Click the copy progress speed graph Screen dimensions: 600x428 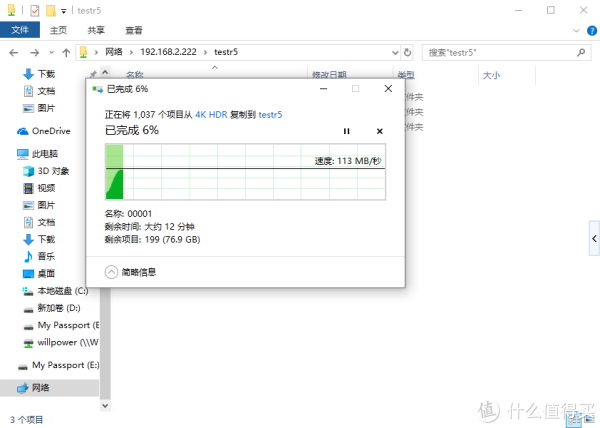pos(244,171)
